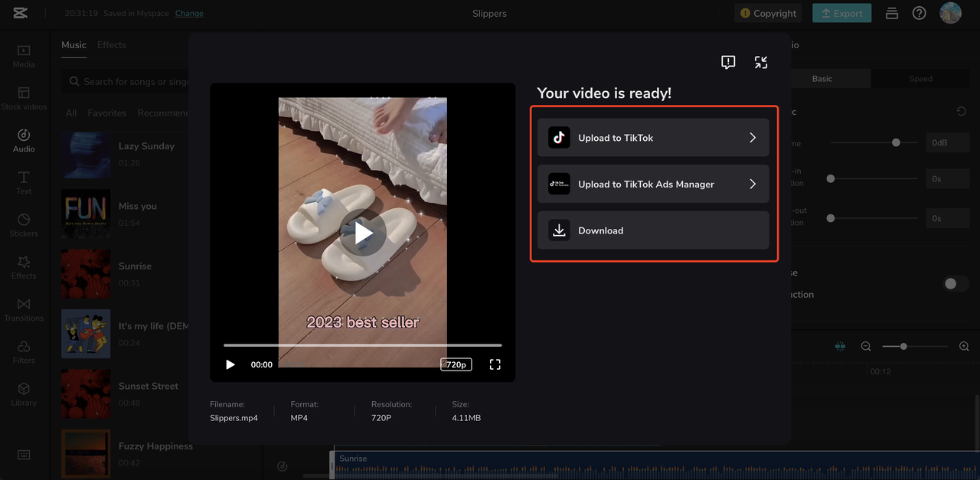Click the Download button
Viewport: 980px width, 480px height.
click(x=652, y=230)
